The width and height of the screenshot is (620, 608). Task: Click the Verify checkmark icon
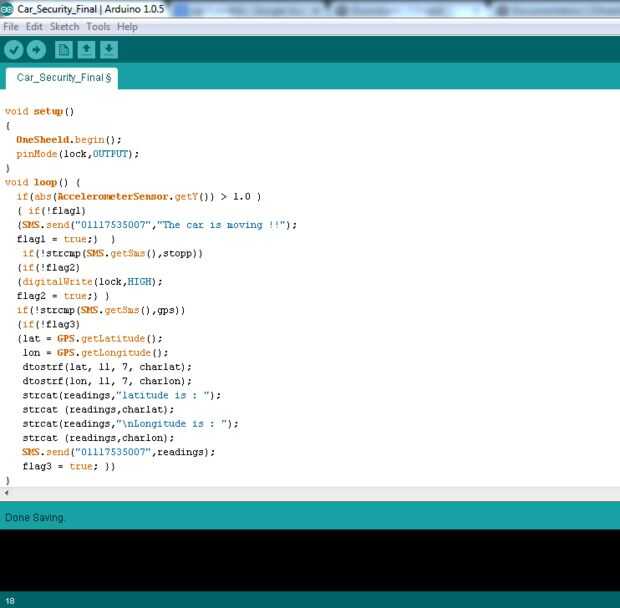13,50
